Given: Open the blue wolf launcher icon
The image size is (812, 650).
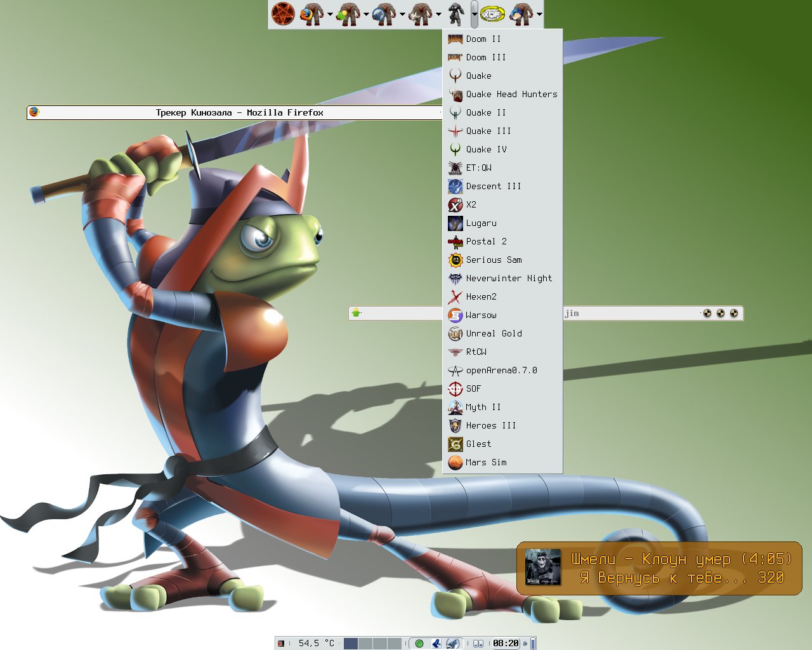Looking at the screenshot, I should tap(384, 14).
